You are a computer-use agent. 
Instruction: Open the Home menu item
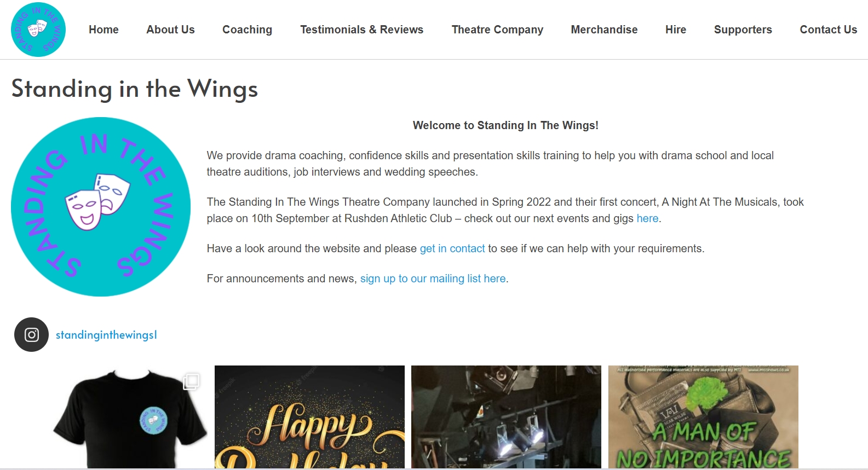pyautogui.click(x=104, y=30)
